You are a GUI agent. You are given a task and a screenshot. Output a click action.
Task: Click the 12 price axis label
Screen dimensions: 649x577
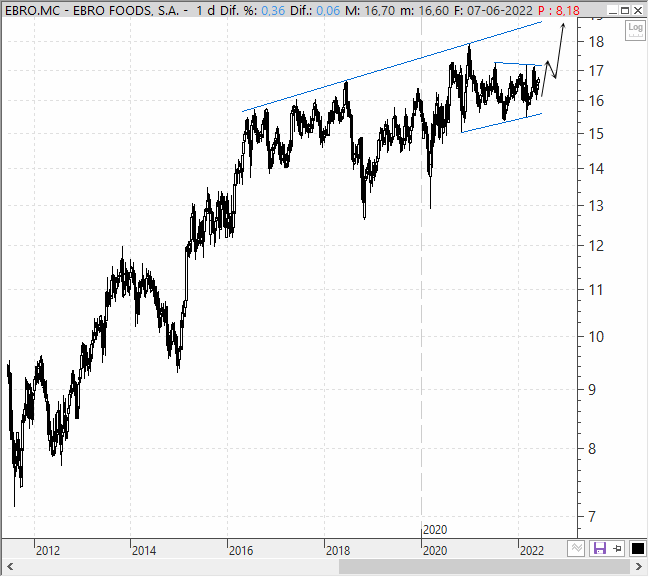[596, 246]
